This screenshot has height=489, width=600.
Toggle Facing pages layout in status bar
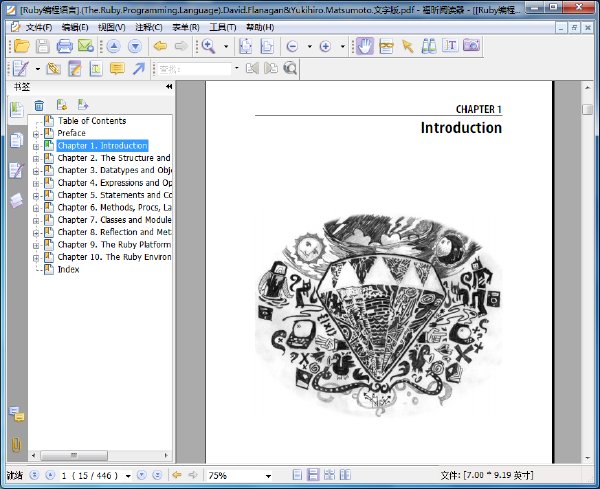tap(345, 475)
